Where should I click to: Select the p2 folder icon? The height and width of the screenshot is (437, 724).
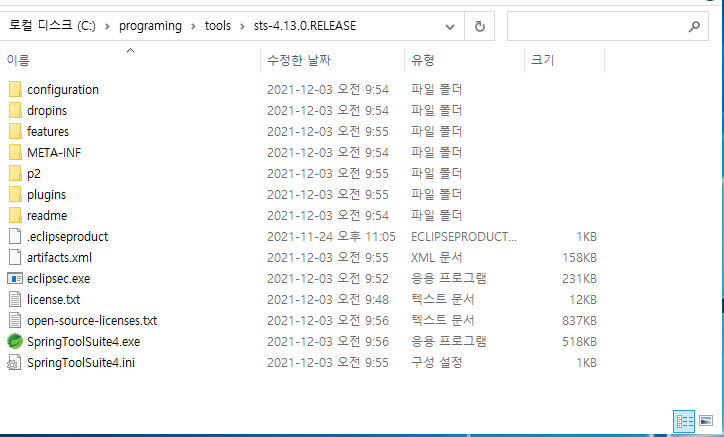point(15,173)
